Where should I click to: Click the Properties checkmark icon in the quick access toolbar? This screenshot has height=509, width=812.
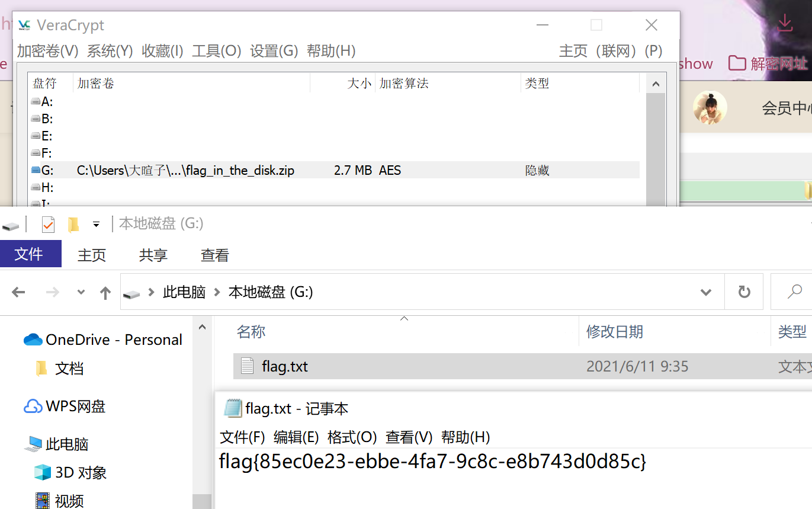point(48,225)
